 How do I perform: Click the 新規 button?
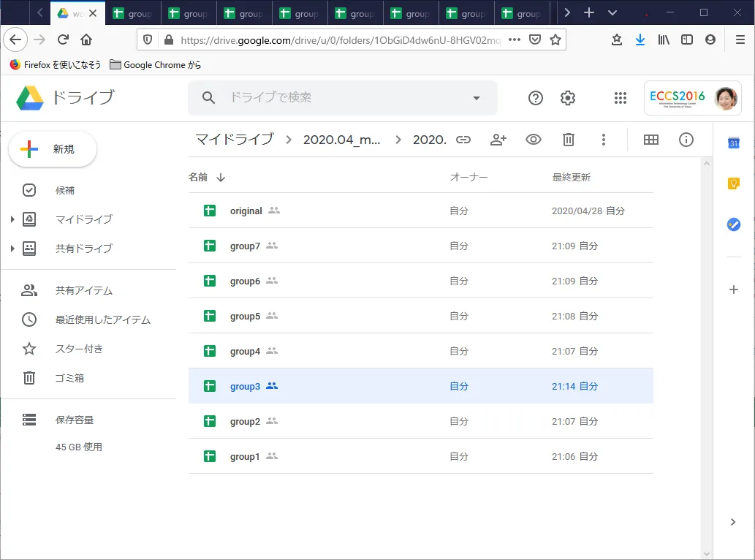(x=53, y=149)
